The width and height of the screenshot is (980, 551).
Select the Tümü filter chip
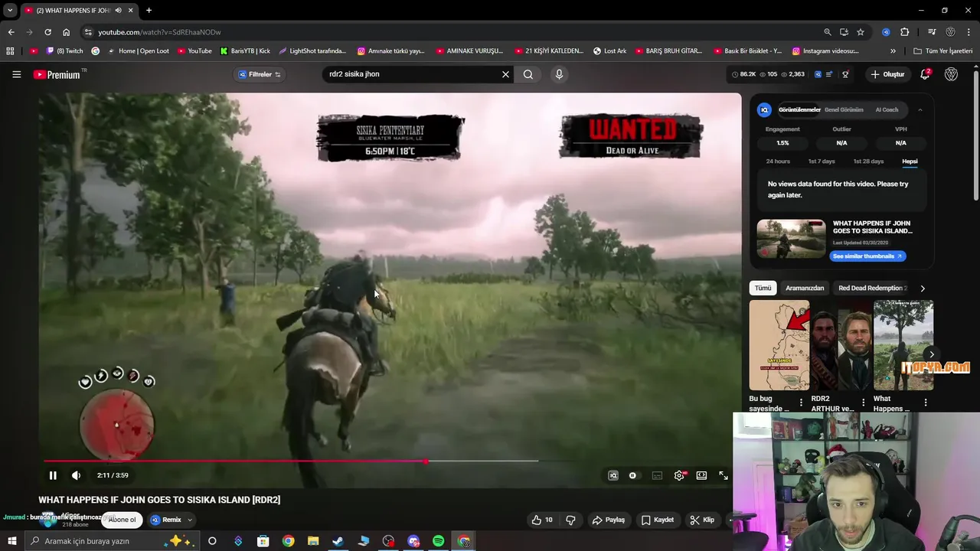click(763, 289)
